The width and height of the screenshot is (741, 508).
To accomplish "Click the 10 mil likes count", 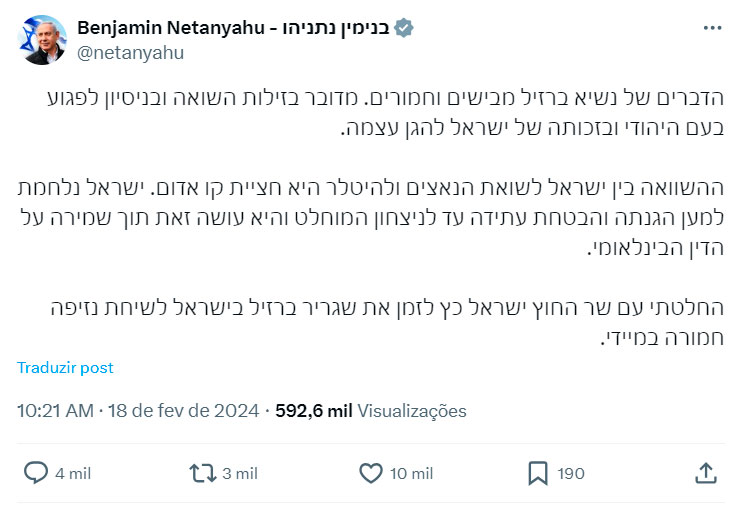I will click(x=410, y=473).
